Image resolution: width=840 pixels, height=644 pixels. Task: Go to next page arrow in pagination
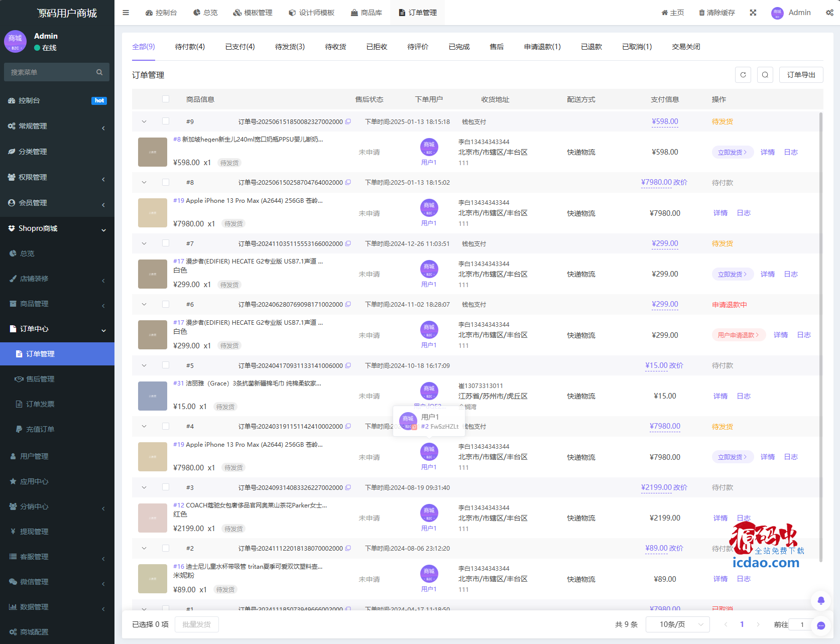click(758, 624)
